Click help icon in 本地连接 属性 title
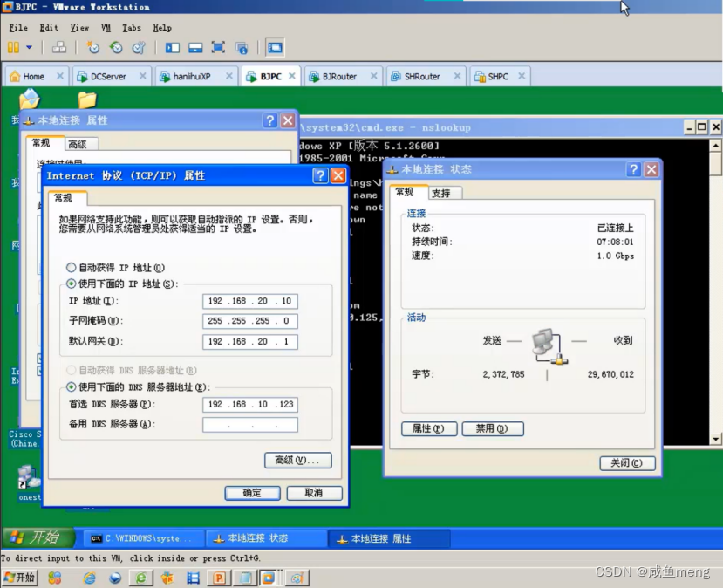Viewport: 723px width, 588px height. tap(269, 121)
